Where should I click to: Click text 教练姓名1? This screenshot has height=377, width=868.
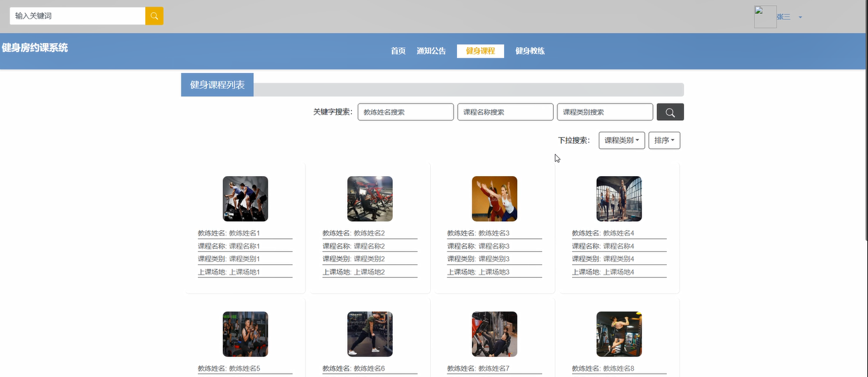point(244,233)
